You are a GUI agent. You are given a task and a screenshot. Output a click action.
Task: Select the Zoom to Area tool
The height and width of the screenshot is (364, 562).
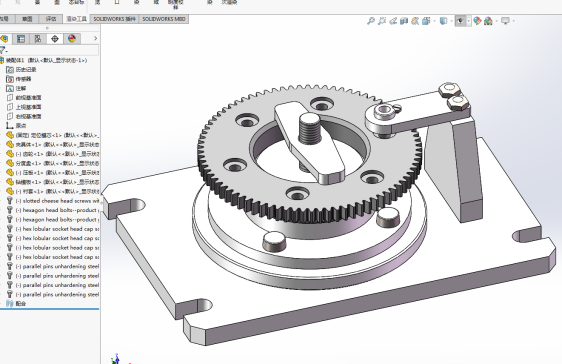coord(382,21)
